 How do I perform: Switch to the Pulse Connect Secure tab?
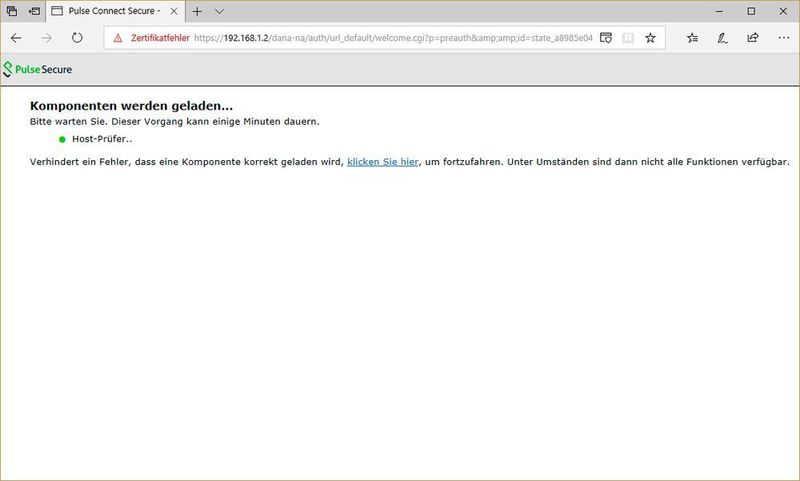click(x=114, y=11)
